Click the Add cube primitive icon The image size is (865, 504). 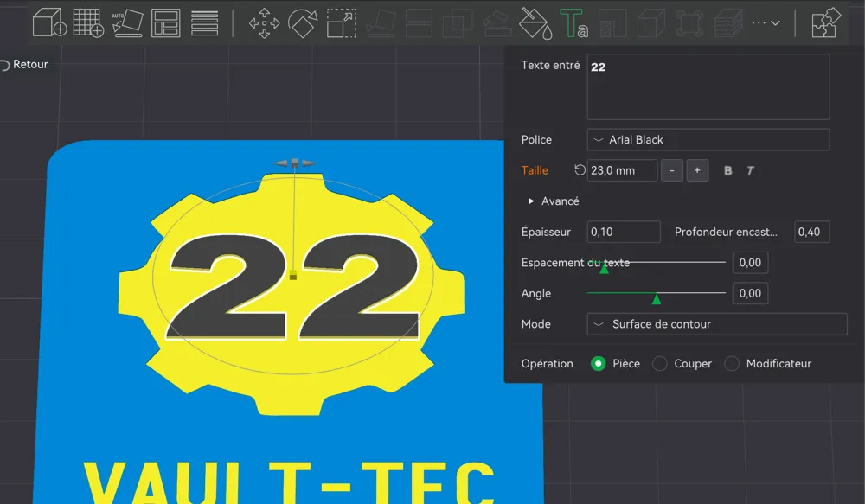[x=49, y=23]
